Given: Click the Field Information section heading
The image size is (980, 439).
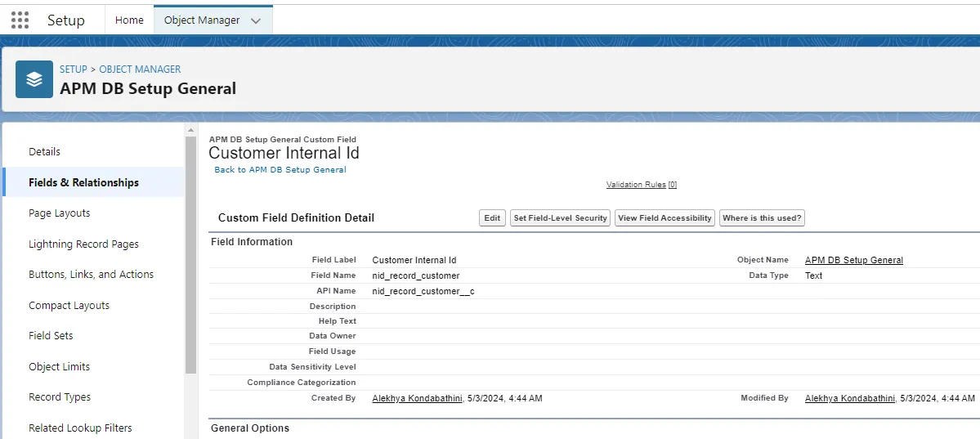Looking at the screenshot, I should [251, 241].
